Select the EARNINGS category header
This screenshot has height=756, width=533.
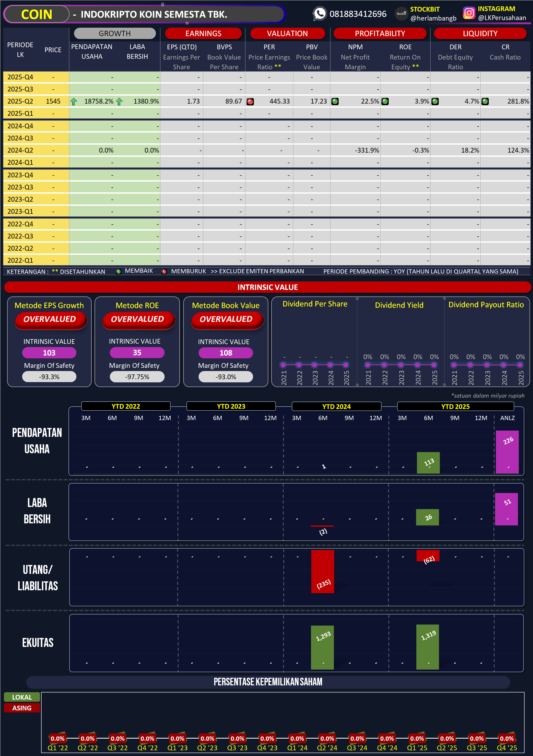pos(203,33)
